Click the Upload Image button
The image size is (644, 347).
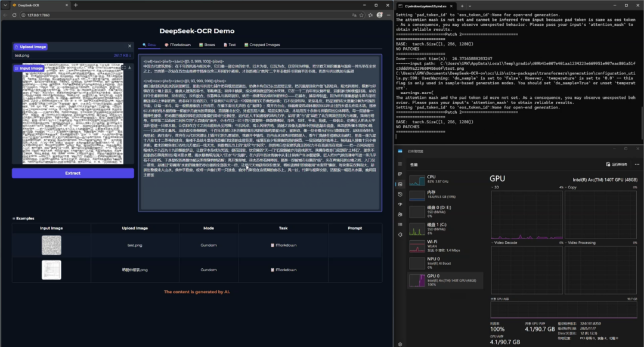click(x=30, y=47)
